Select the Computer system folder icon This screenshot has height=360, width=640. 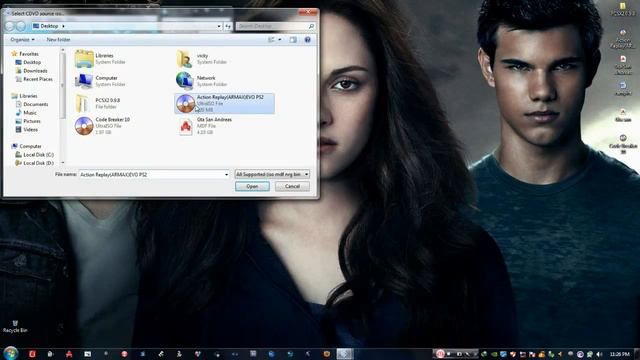[84, 81]
